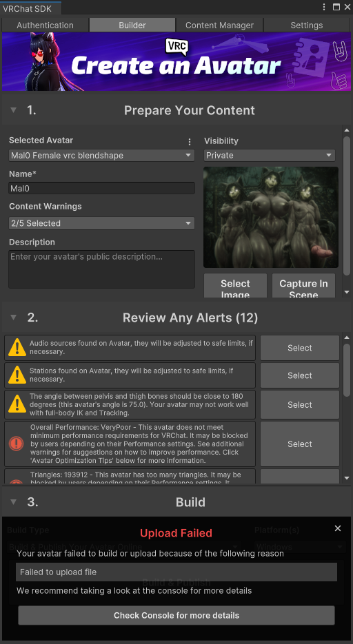This screenshot has height=644, width=353.
Task: Open the VRChat SDK window options kebab menu
Action: (x=324, y=7)
